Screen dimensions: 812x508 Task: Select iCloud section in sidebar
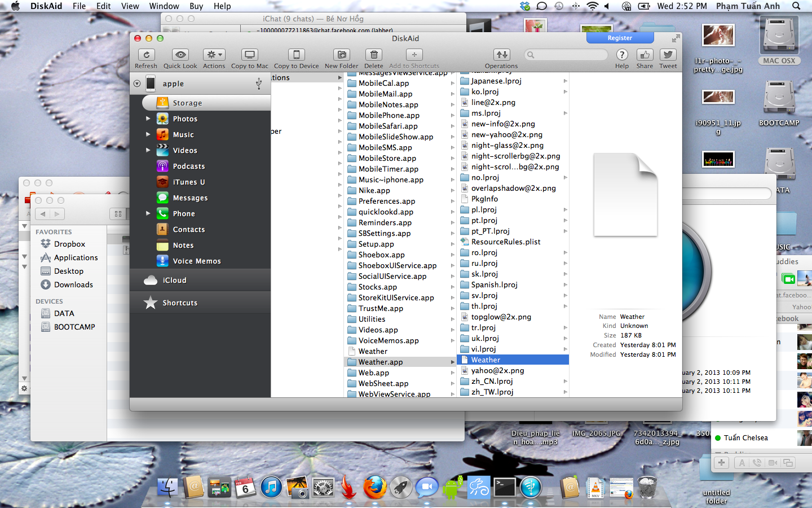200,280
